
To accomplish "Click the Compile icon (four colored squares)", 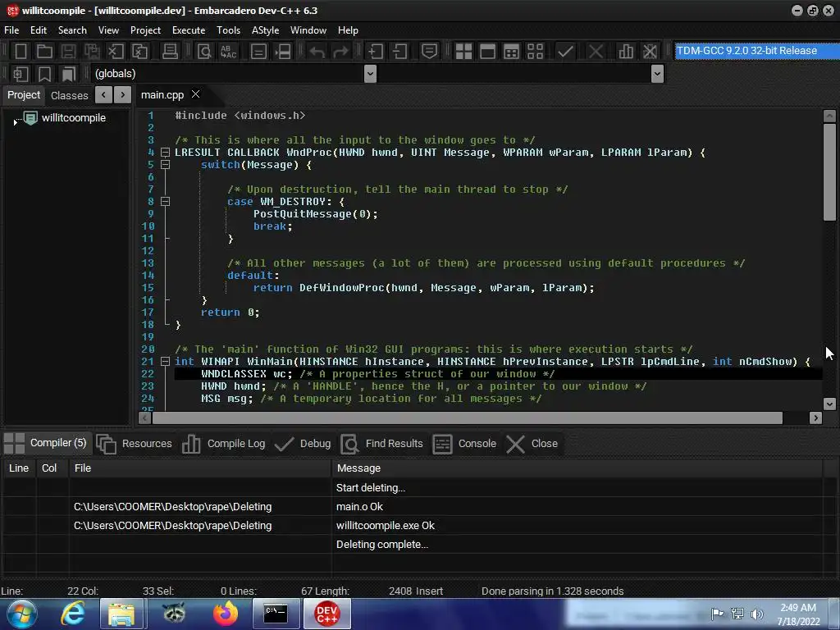I will pyautogui.click(x=463, y=52).
